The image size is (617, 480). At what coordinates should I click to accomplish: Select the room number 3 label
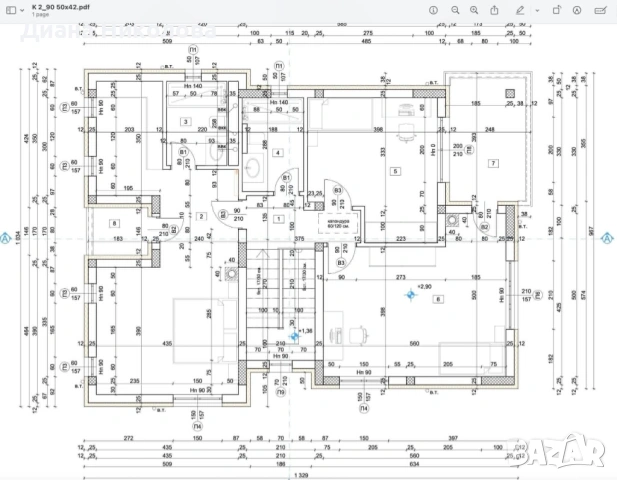(186, 122)
